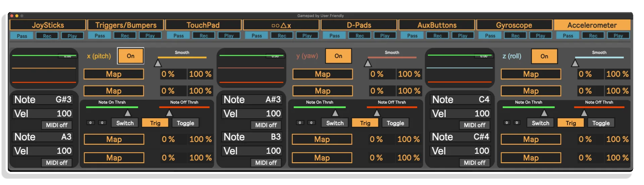Click the Smooth slider handle for y (yaw)
Viewport: 644px width, 185px height.
pyautogui.click(x=368, y=63)
